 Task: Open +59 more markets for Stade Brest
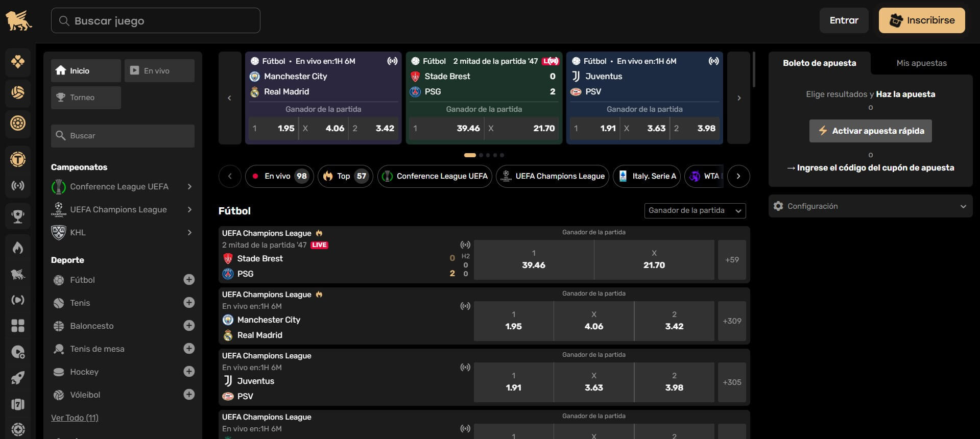732,260
